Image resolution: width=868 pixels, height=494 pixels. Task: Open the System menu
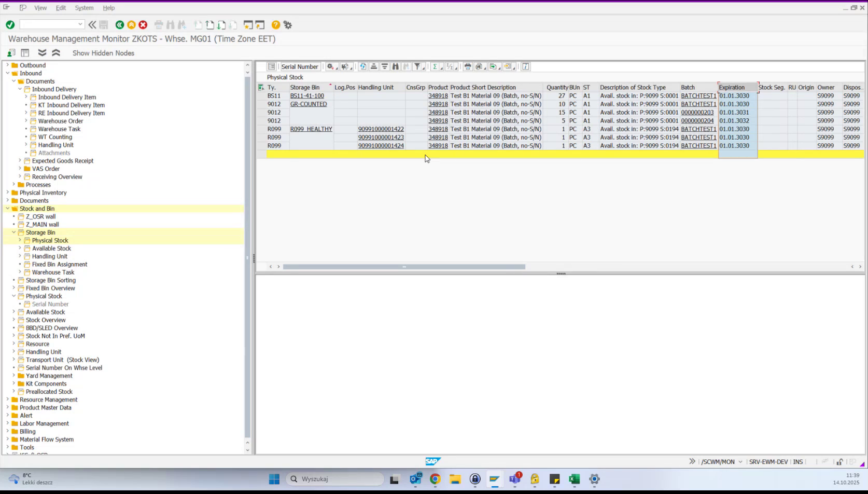coord(84,8)
